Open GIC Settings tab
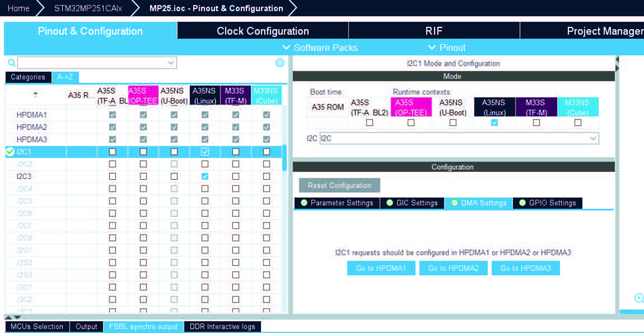This screenshot has height=333, width=644. pyautogui.click(x=412, y=203)
